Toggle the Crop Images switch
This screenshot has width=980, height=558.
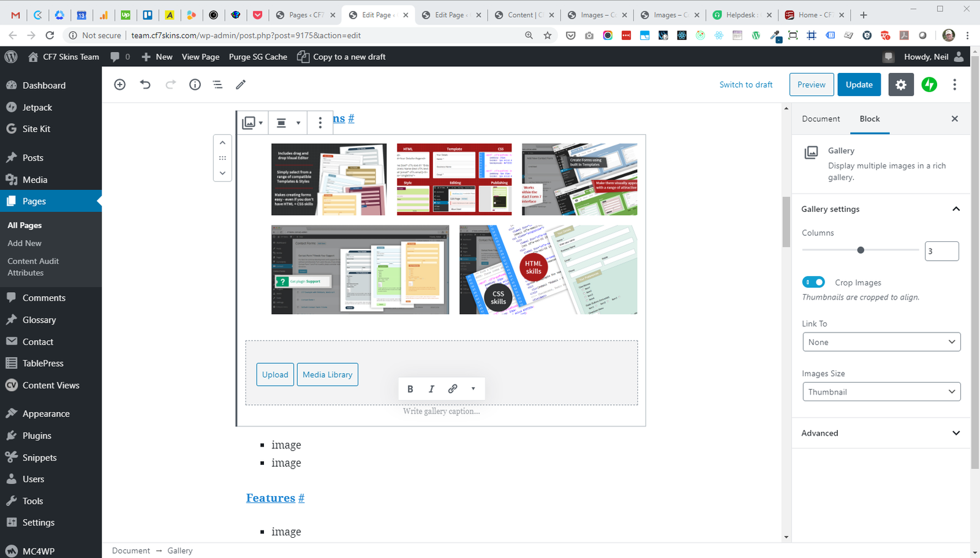click(x=813, y=282)
